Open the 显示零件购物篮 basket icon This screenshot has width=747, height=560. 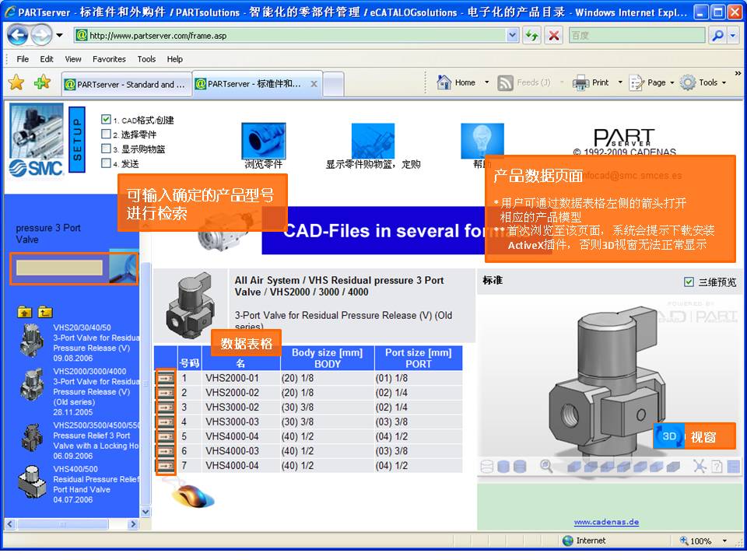[x=373, y=141]
